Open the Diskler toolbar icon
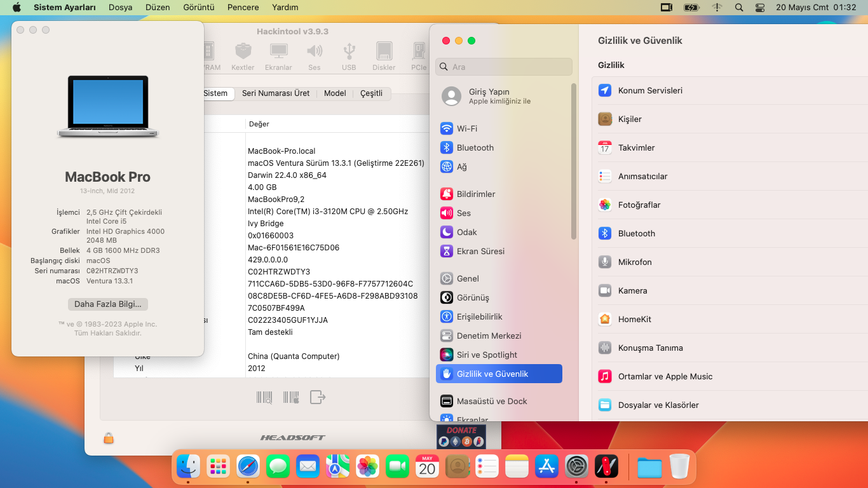868x488 pixels. 384,56
